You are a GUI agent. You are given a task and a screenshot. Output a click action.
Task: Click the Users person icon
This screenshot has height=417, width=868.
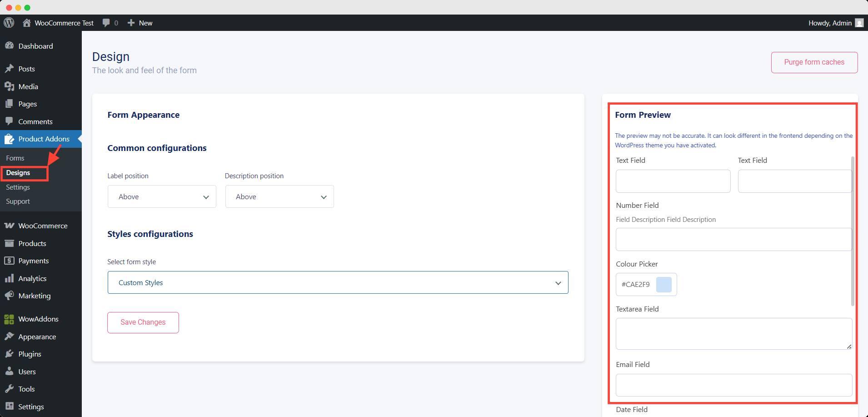(x=9, y=372)
